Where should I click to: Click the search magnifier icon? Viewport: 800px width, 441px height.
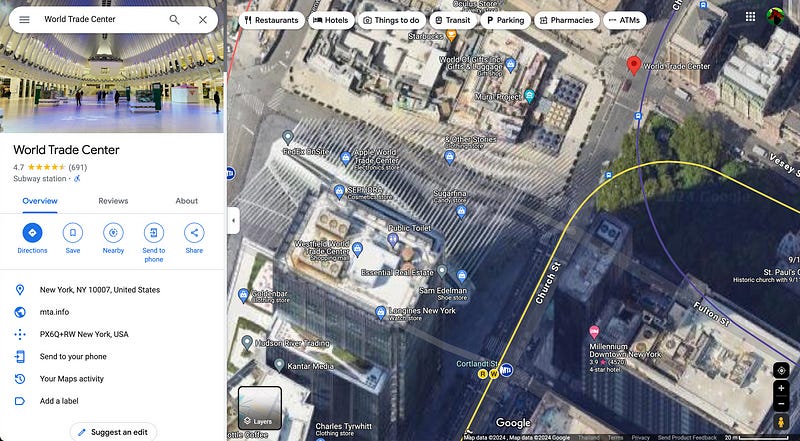point(174,20)
